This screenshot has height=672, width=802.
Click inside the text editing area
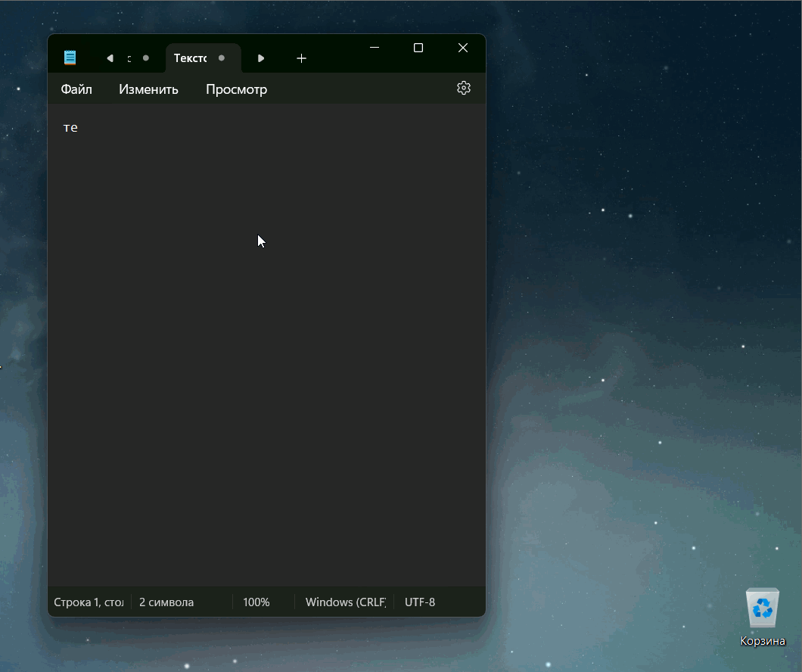click(x=265, y=341)
